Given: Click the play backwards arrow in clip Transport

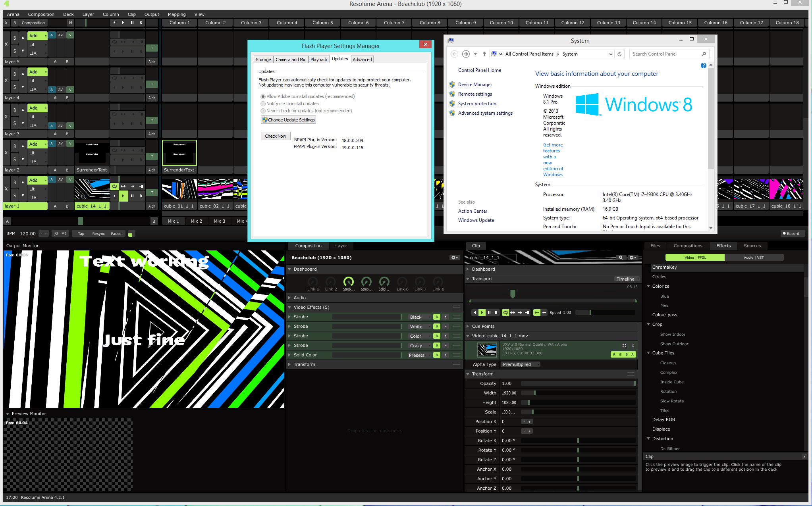Looking at the screenshot, I should pos(475,313).
